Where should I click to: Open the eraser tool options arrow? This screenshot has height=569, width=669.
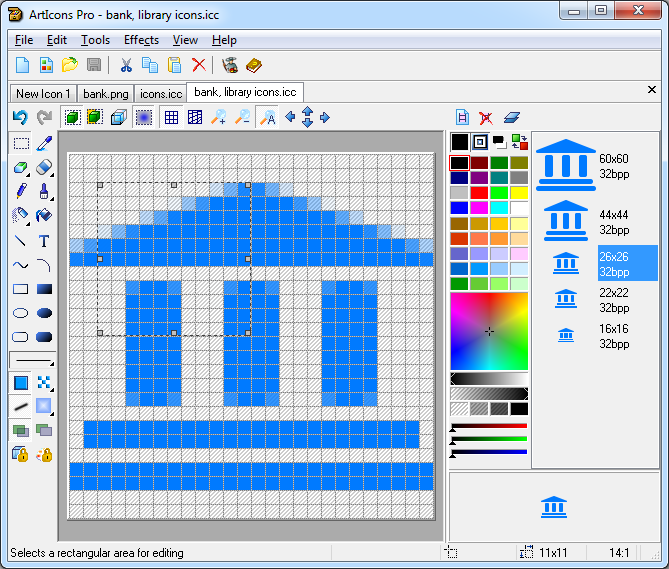pyautogui.click(x=52, y=175)
